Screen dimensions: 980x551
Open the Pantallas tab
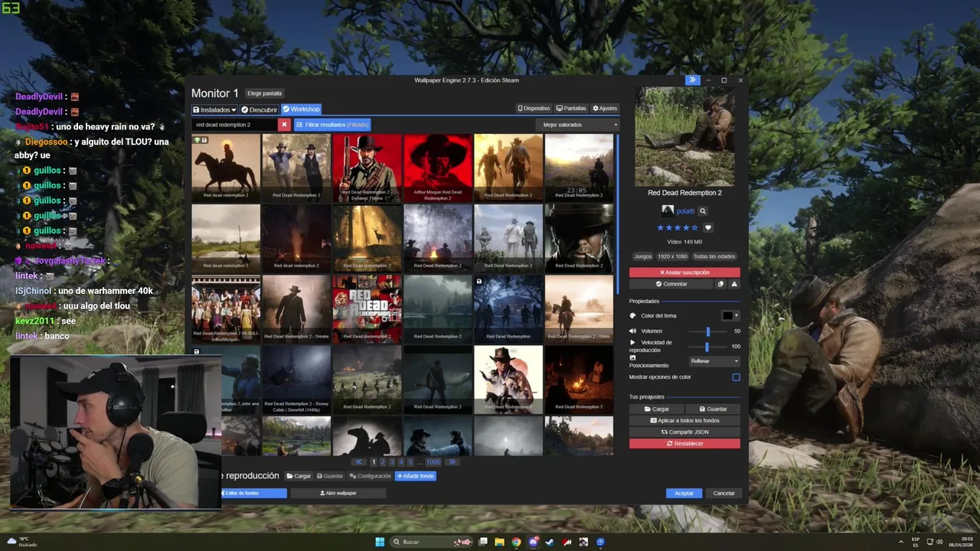571,109
